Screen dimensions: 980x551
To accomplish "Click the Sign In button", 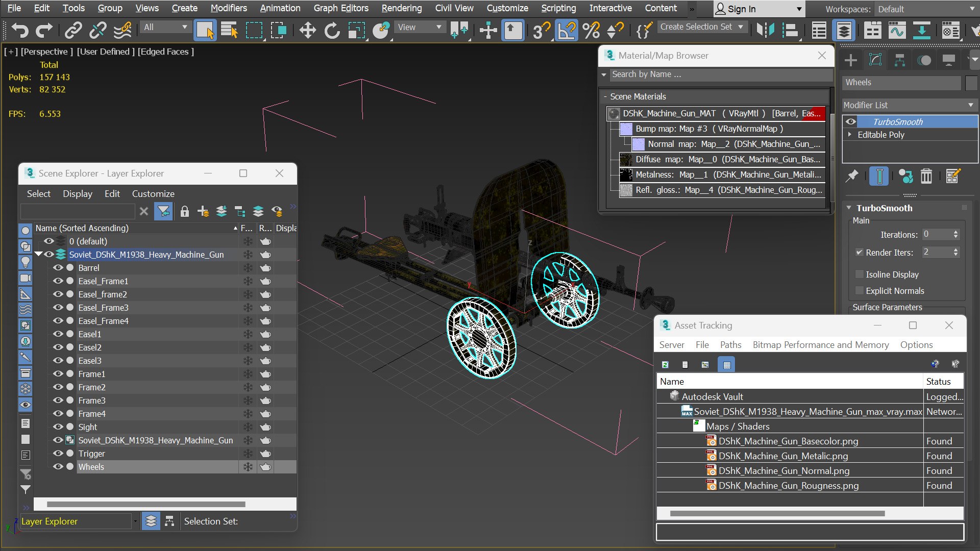I will tap(759, 9).
